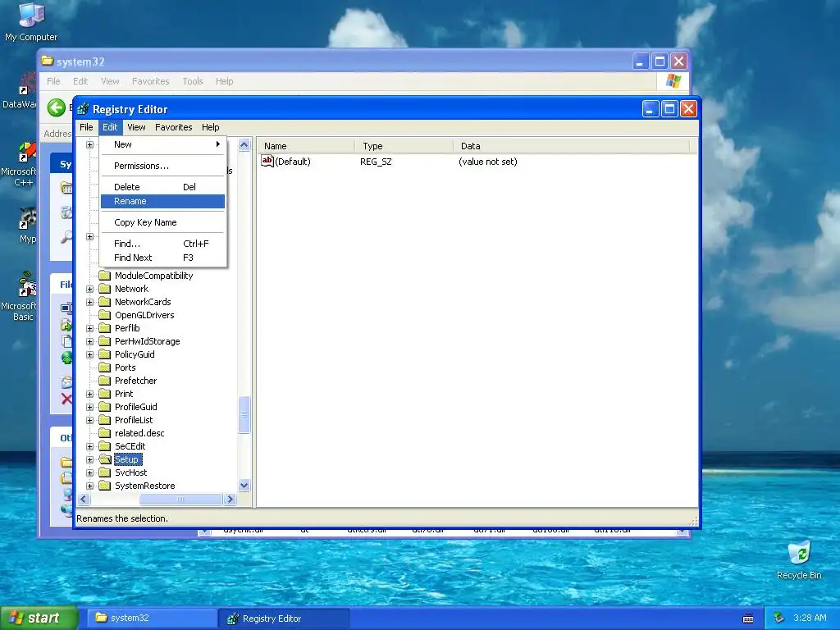This screenshot has height=630, width=840.
Task: Expand the Print key
Action: click(90, 394)
